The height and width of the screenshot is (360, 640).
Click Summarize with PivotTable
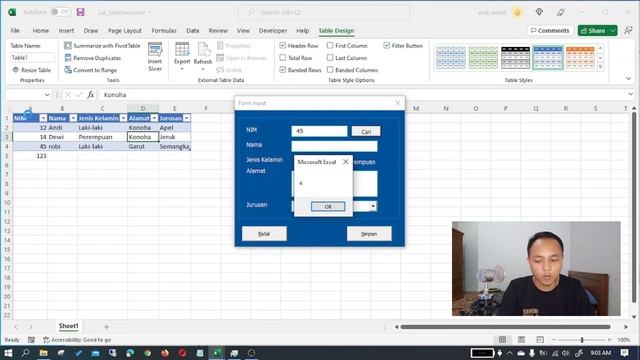pos(102,46)
